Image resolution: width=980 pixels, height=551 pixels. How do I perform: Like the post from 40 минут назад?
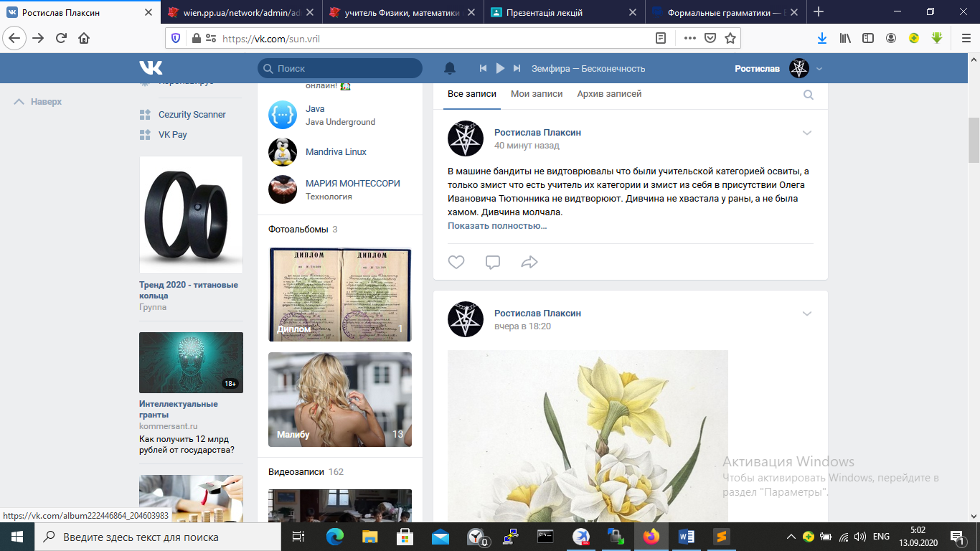pos(456,262)
